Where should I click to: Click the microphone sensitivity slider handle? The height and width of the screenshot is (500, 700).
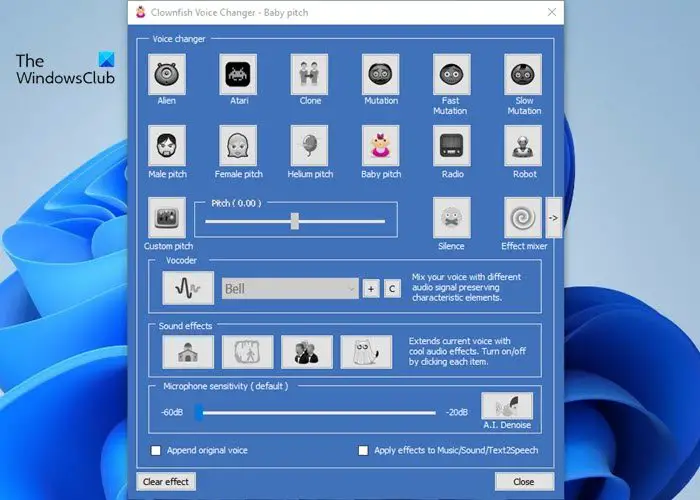(199, 412)
